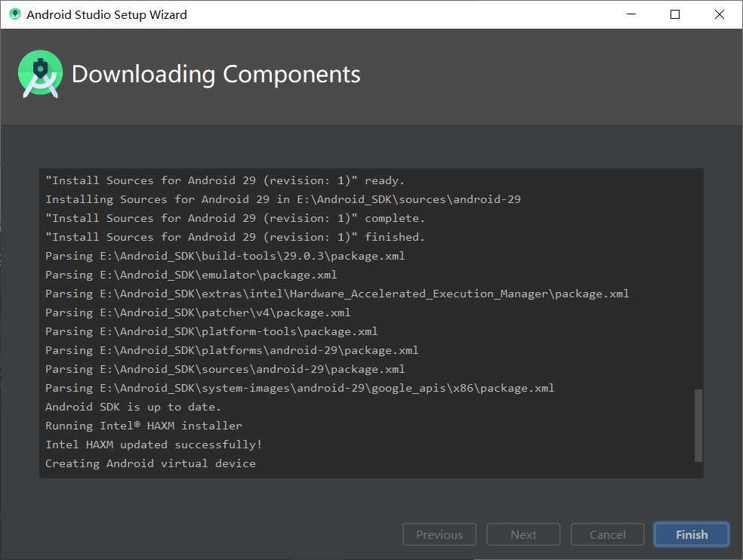Viewport: 743px width, 560px height.
Task: Click the line ending in 'complete.'
Action: [x=235, y=218]
